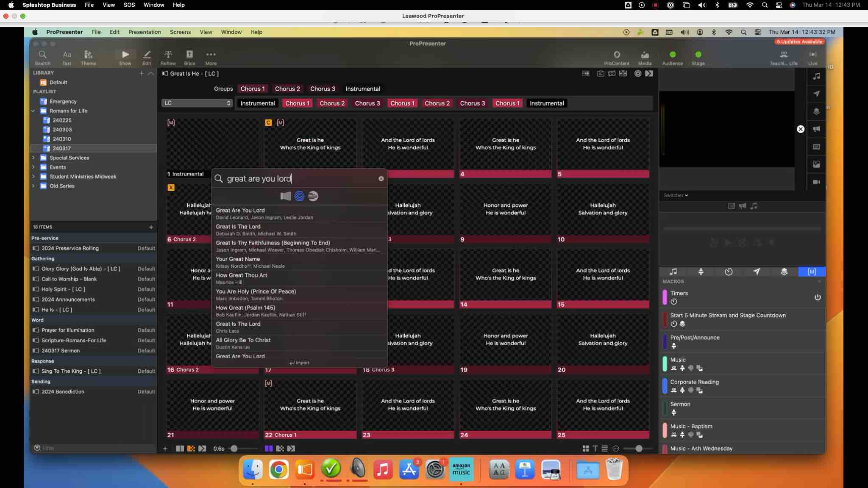Clear the song search field
Screen dimensions: 868x488
(381, 179)
